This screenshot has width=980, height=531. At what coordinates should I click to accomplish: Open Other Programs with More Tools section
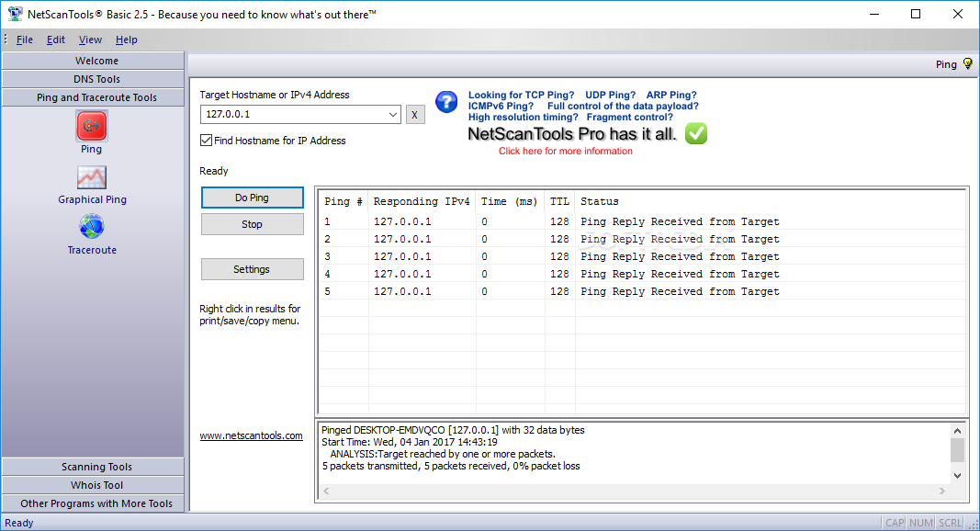(x=93, y=503)
